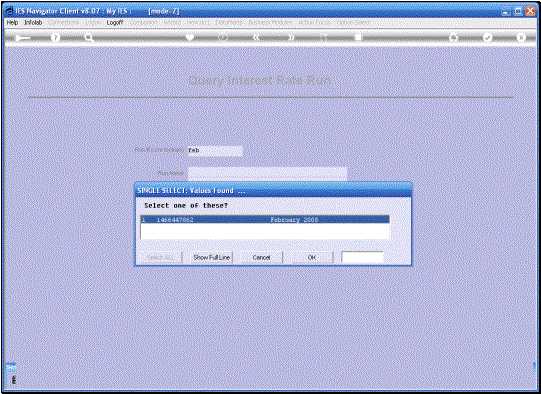Click the double left chevron icon
541x394 pixels.
pyautogui.click(x=256, y=37)
